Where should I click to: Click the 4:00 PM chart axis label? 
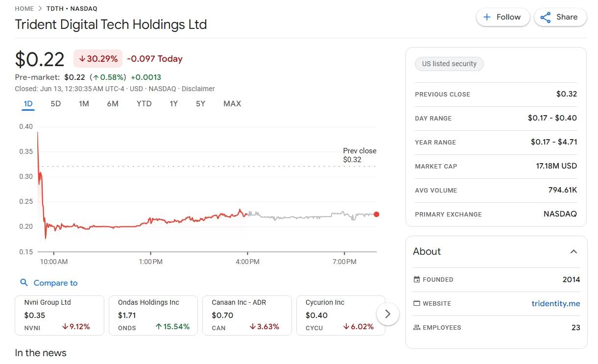pyautogui.click(x=247, y=262)
